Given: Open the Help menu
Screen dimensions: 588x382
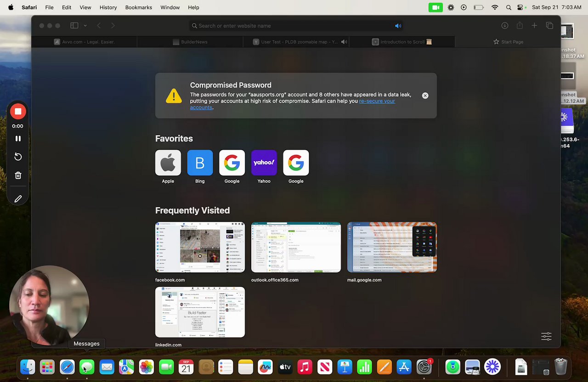Looking at the screenshot, I should (193, 7).
